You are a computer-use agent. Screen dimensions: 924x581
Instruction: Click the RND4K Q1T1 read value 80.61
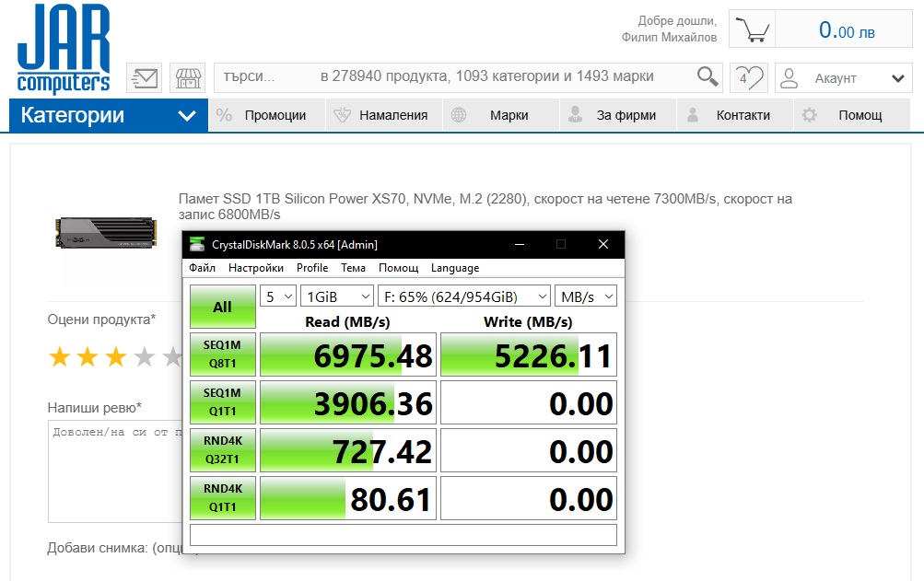click(x=347, y=498)
